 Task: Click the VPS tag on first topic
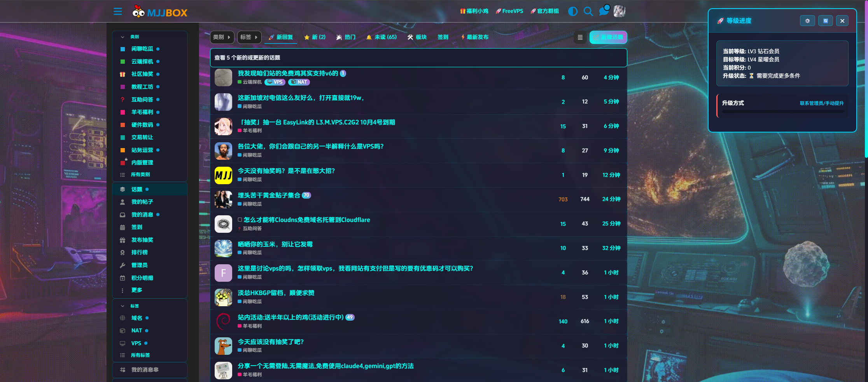point(275,82)
